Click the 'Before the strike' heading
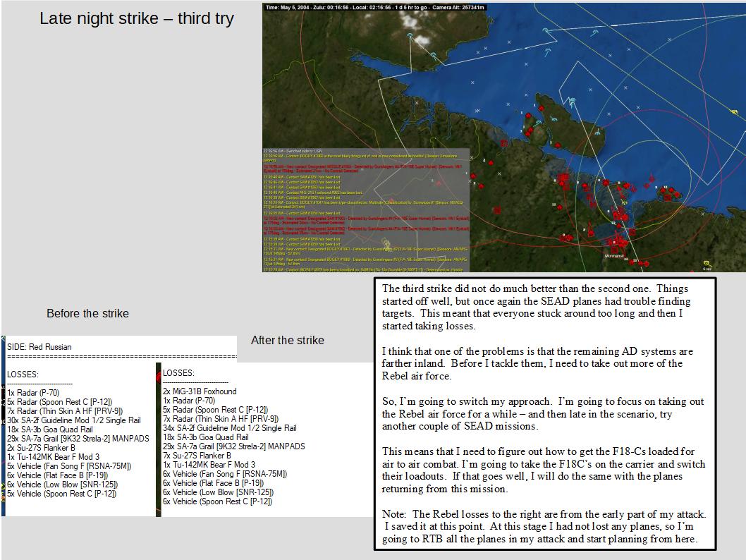This screenshot has height=560, width=746. tap(87, 314)
